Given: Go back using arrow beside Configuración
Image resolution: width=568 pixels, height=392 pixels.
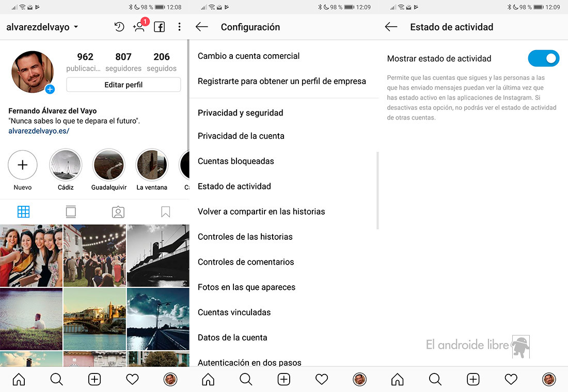Looking at the screenshot, I should (202, 27).
